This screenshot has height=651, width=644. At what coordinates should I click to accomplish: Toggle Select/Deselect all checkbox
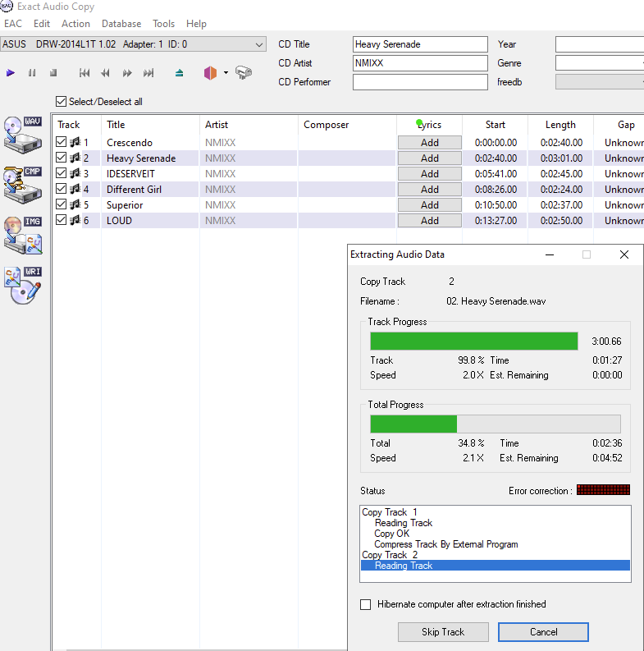pos(61,101)
